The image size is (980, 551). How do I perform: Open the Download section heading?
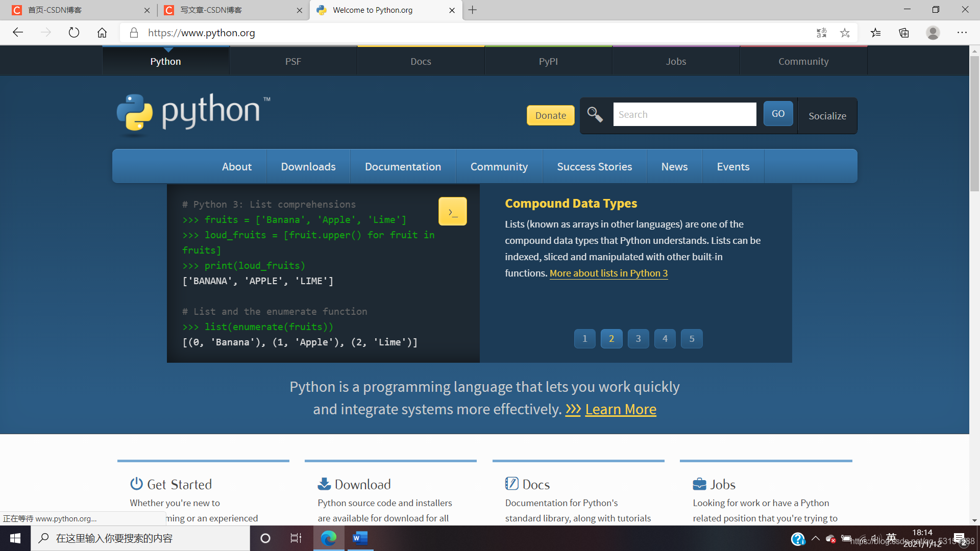[x=362, y=484]
